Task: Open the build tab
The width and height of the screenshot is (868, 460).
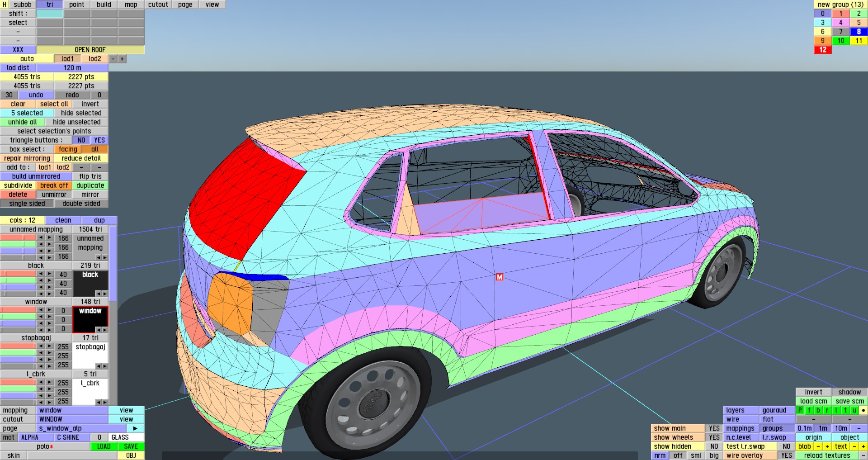Action: pos(104,5)
